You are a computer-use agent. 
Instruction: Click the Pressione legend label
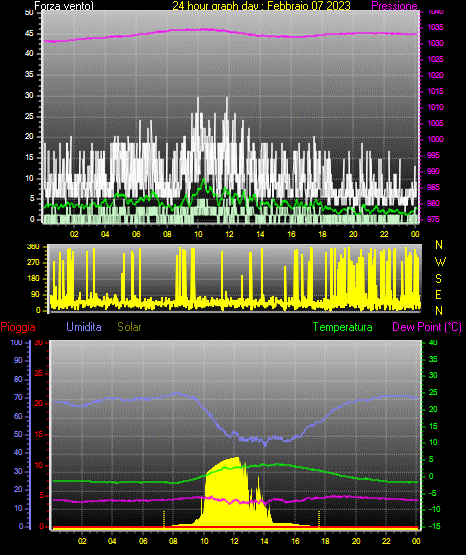(x=394, y=6)
